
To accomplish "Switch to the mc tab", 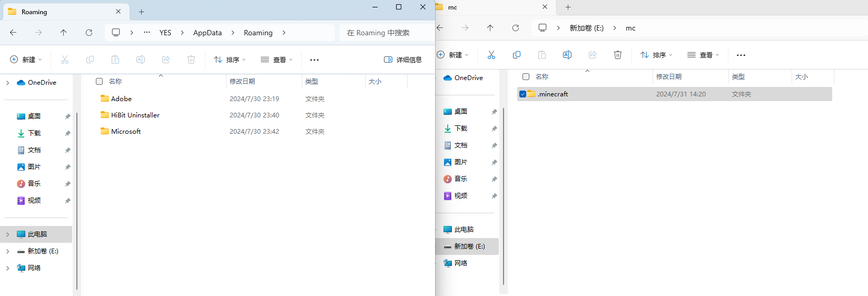I will coord(495,7).
